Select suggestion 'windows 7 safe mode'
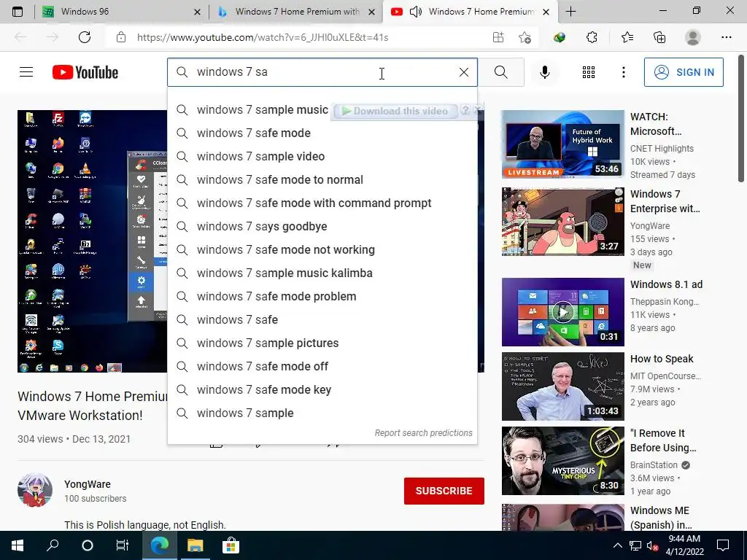 322,133
